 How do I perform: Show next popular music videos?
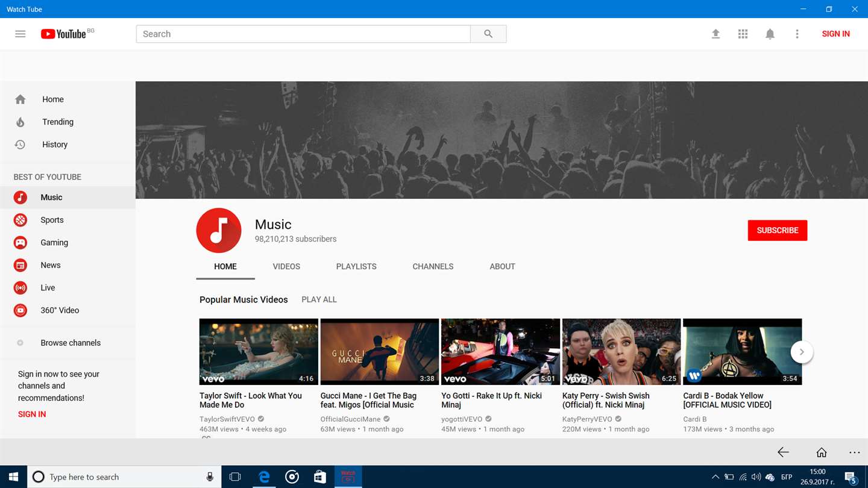click(x=802, y=352)
